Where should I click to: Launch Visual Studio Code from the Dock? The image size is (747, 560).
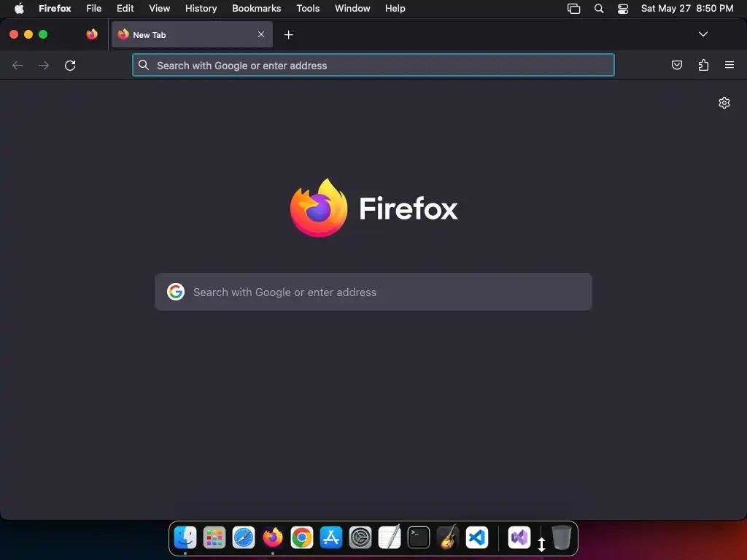[477, 537]
